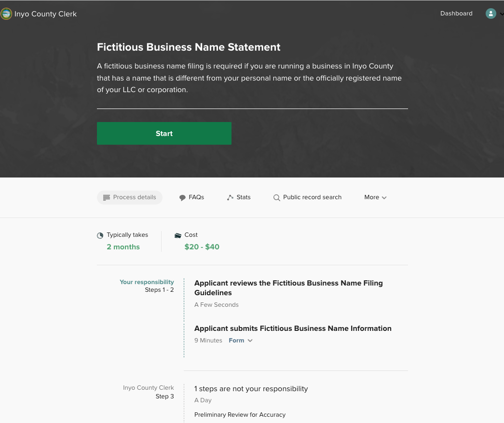
Task: Open the More dropdown menu
Action: click(375, 197)
